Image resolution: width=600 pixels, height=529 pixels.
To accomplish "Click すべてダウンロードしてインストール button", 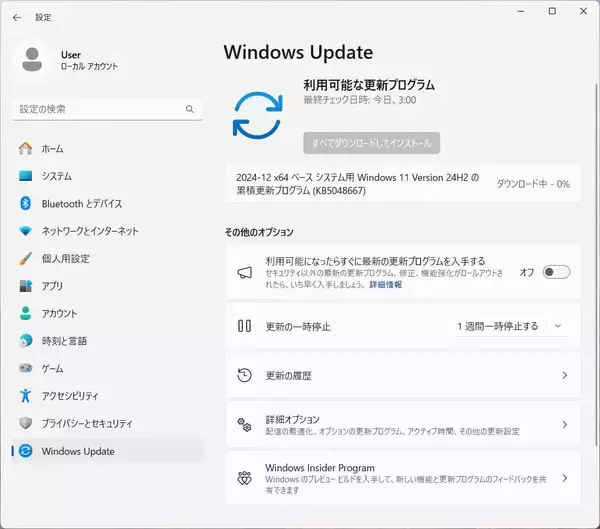I will point(372,143).
